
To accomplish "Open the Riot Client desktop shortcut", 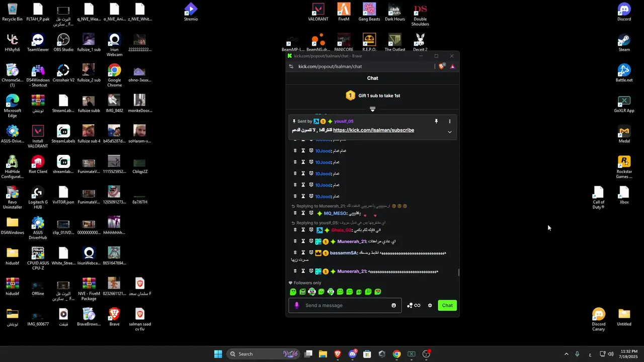I will coord(38,165).
